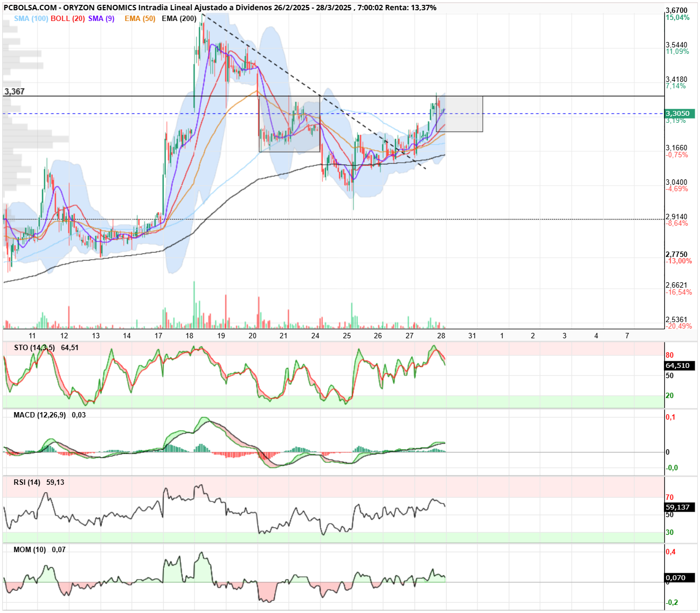Image resolution: width=700 pixels, height=613 pixels.
Task: Click date 31 on the time axis
Action: [472, 336]
